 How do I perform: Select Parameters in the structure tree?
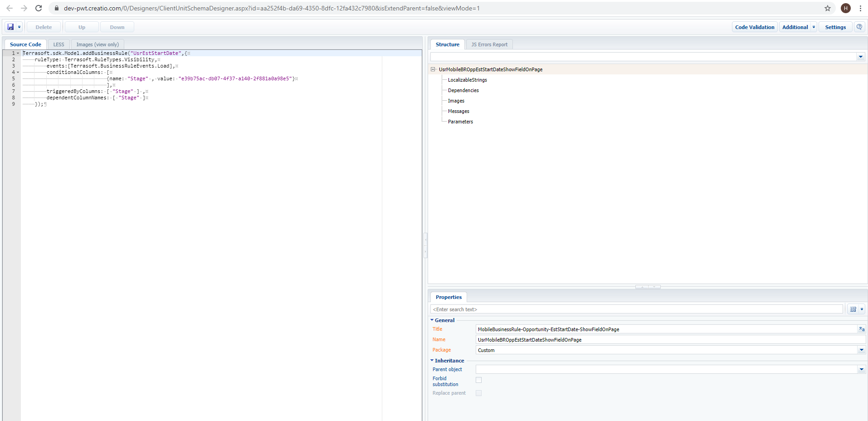[x=460, y=122]
